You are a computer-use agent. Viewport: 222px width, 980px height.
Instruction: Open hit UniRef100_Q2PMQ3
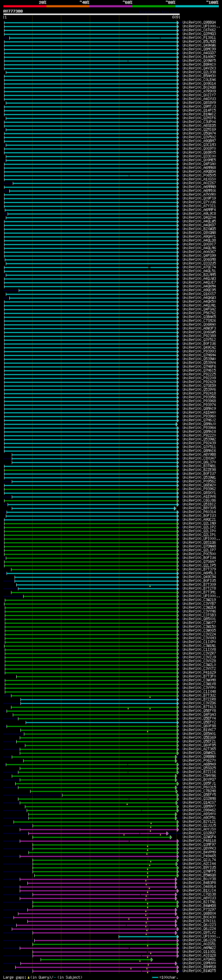point(199,34)
